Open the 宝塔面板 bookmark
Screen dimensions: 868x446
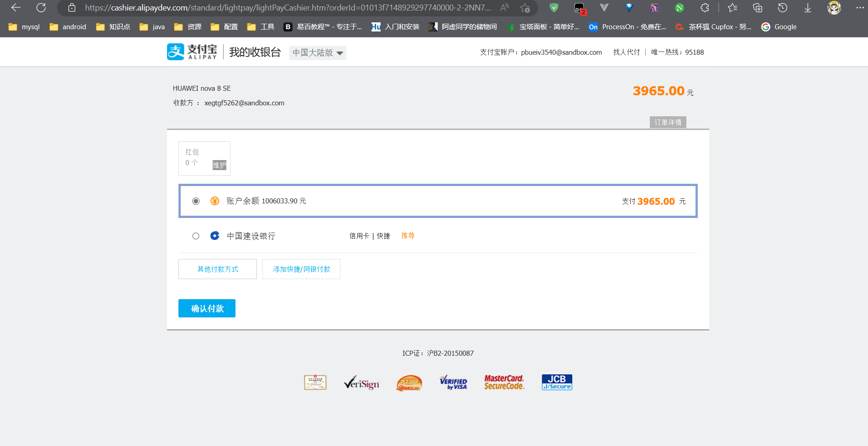click(x=543, y=27)
